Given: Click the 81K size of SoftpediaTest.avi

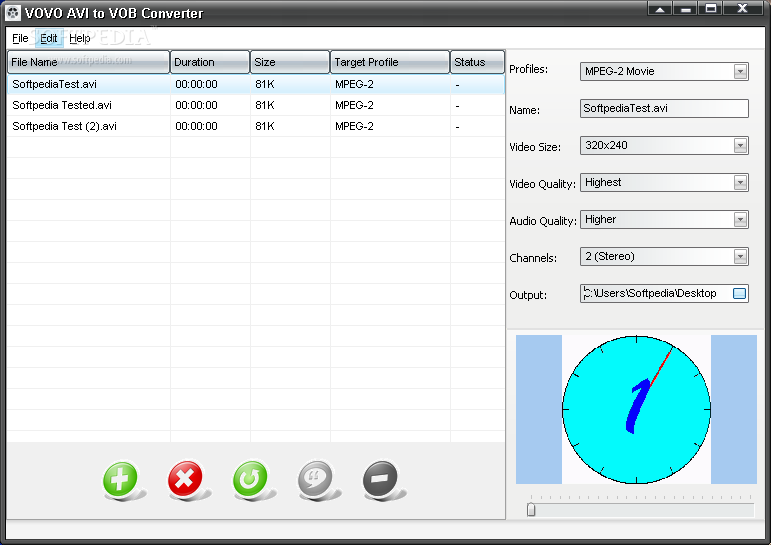Looking at the screenshot, I should (265, 84).
